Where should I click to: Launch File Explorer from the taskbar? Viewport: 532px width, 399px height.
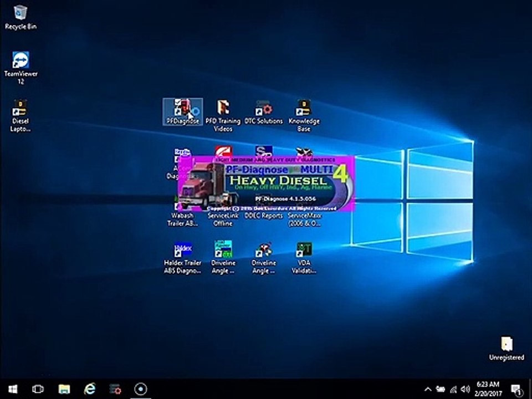(x=64, y=389)
